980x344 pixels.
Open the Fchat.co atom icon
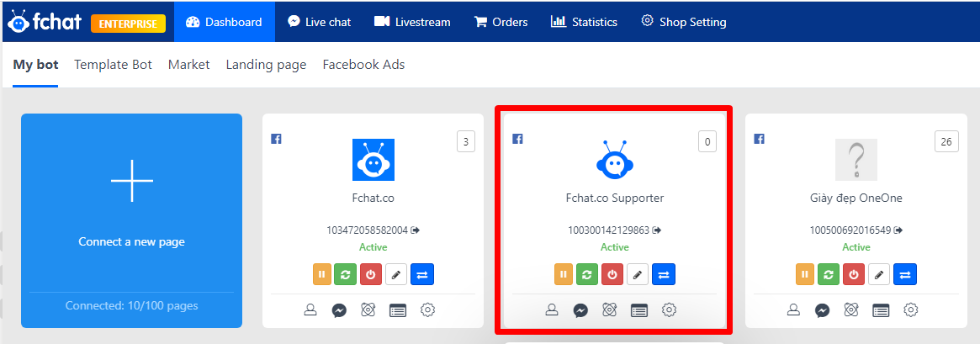click(368, 310)
